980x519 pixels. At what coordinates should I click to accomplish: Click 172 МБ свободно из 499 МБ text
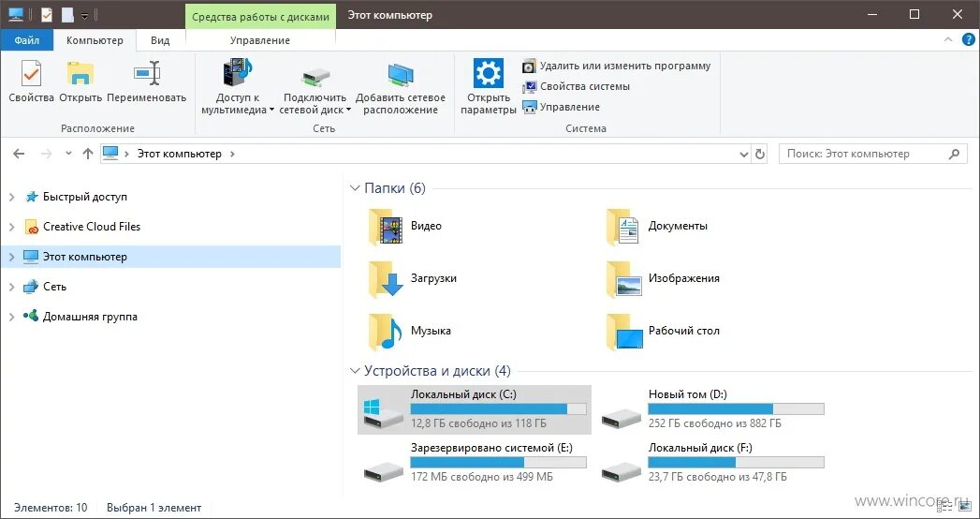tap(482, 477)
